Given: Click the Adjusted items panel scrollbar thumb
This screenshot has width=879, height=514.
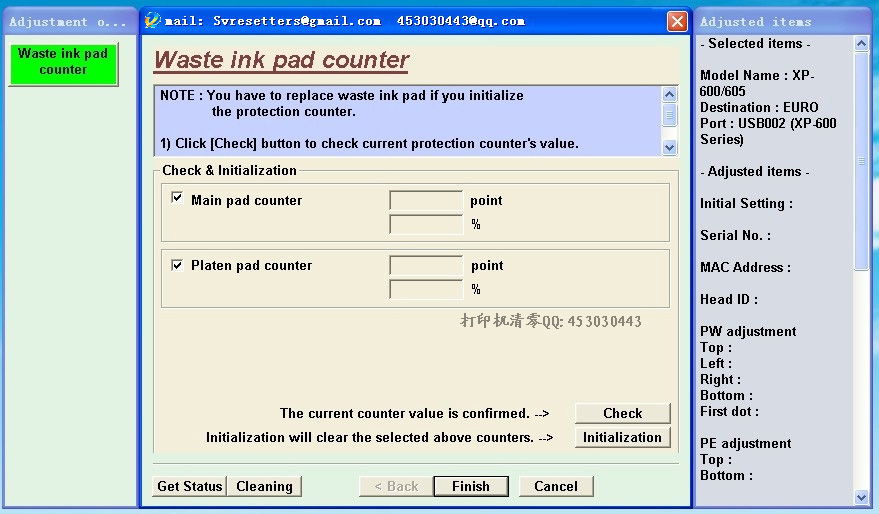Looking at the screenshot, I should click(x=861, y=161).
